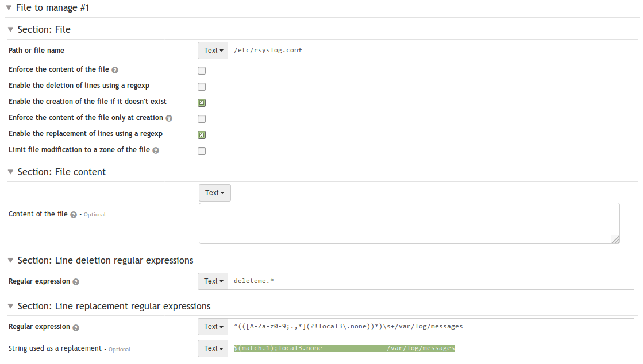Screen dimensions: 643x364
Task: Click help icon beside line deletion Regular expression
Action: click(x=76, y=282)
